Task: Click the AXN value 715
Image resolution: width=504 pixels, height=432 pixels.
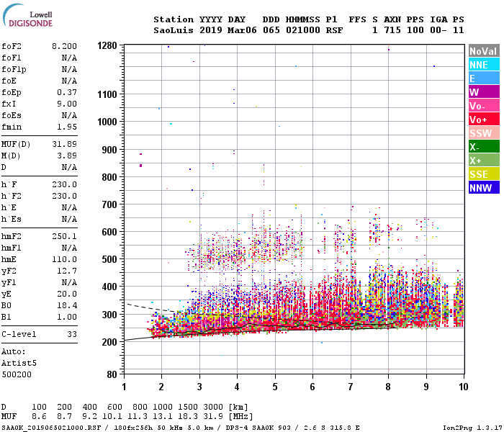Action: [392, 30]
